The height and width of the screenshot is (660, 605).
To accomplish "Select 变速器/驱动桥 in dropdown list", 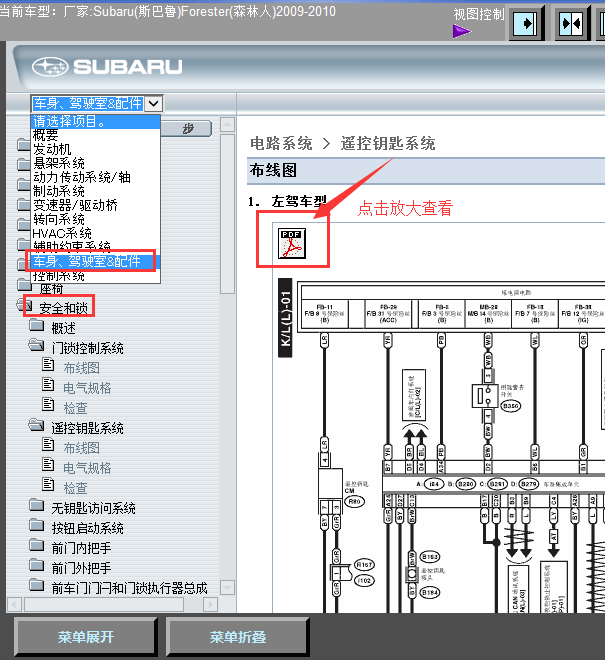I will pyautogui.click(x=96, y=205).
